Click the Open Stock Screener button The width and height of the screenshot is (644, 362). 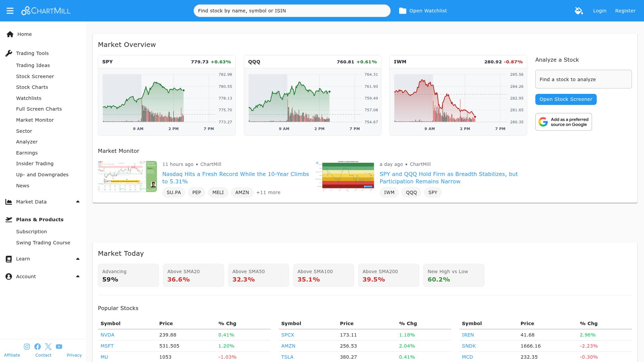(x=566, y=99)
